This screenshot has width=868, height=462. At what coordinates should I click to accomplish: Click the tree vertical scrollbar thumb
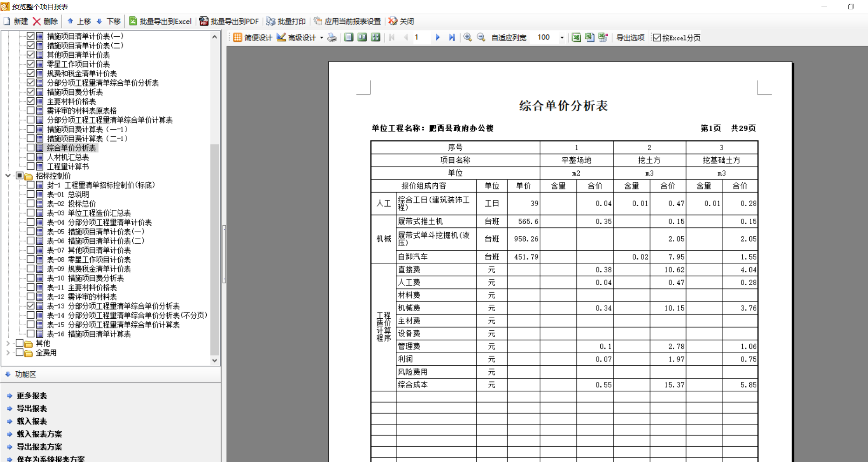point(215,249)
